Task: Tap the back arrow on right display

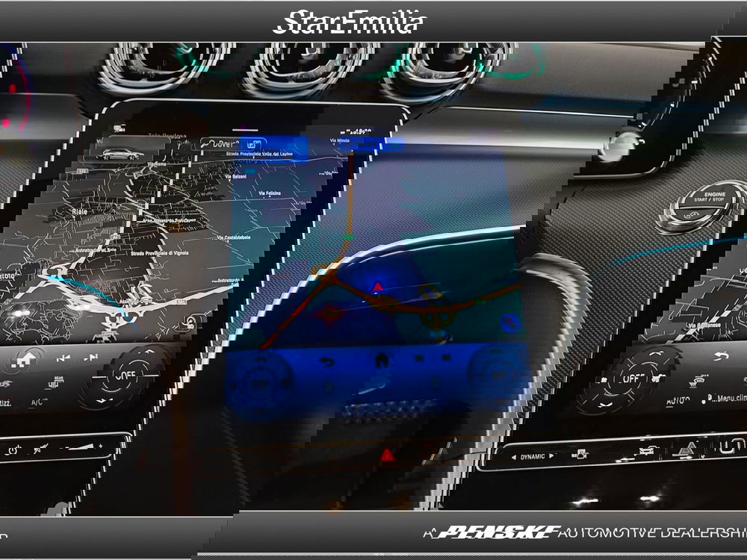Action: click(x=720, y=356)
